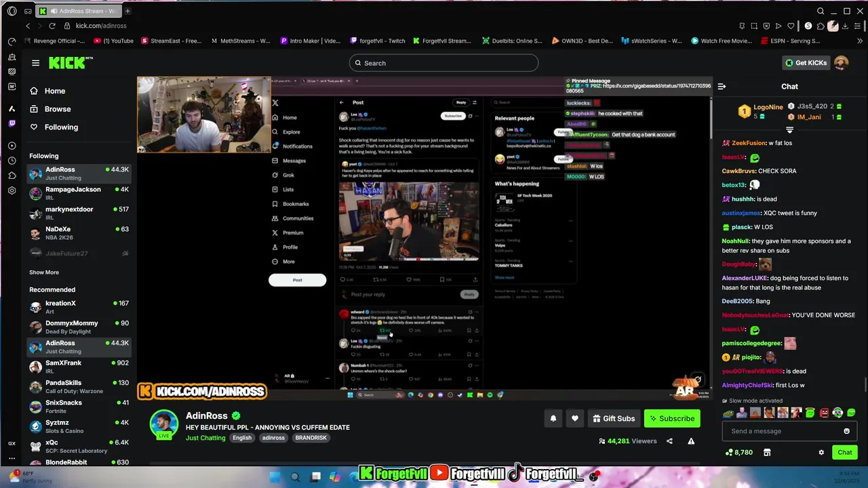Screen dimensions: 868x488
Task: Click the AdinRoss stream video player
Action: 425,238
